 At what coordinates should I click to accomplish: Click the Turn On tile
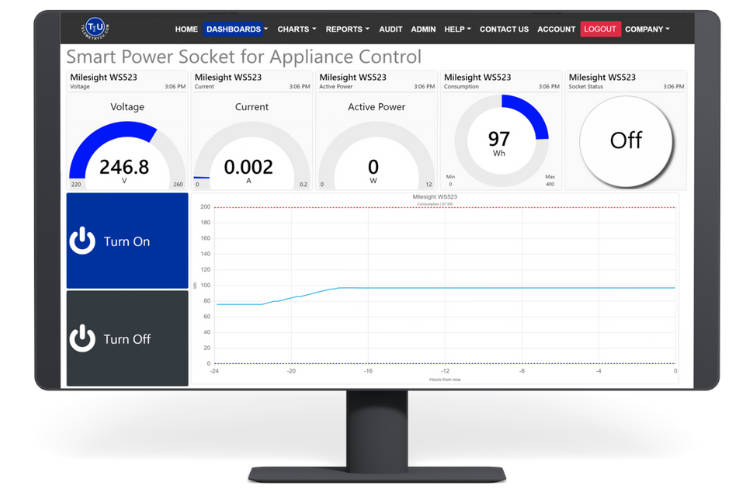coord(127,241)
